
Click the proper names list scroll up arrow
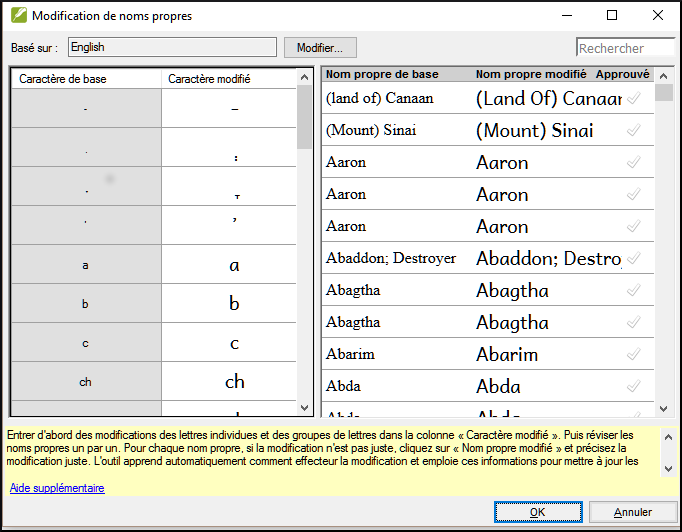[x=663, y=77]
